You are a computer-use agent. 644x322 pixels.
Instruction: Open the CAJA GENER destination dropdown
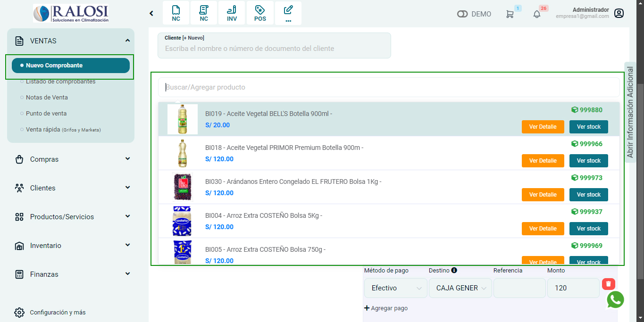(x=460, y=288)
